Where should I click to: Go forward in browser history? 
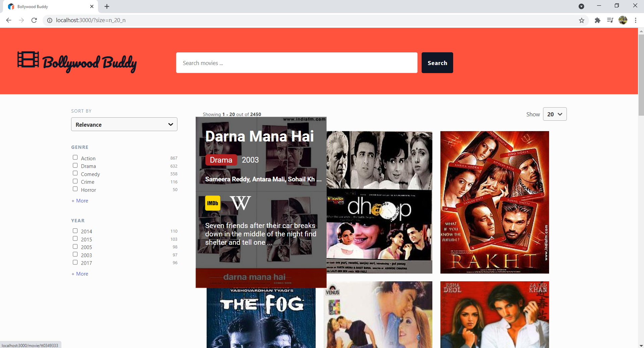click(21, 20)
